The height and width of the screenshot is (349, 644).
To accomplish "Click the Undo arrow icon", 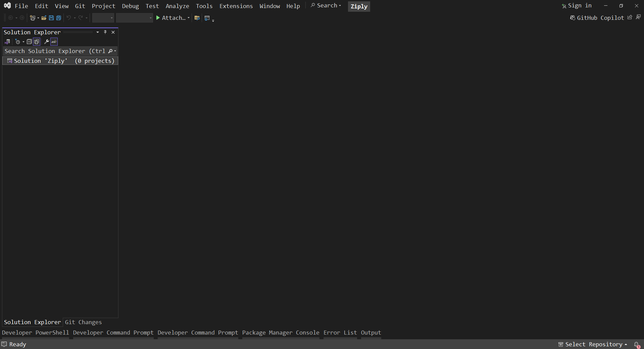I will click(69, 18).
